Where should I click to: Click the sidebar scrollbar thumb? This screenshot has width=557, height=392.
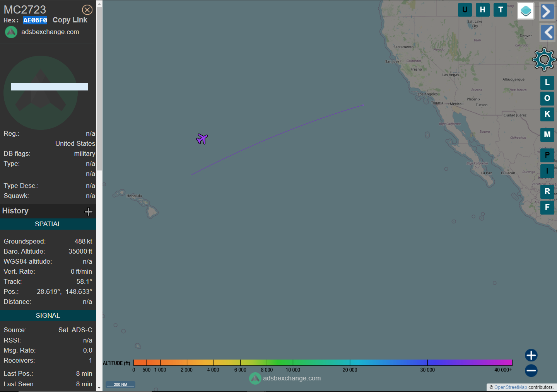click(99, 89)
